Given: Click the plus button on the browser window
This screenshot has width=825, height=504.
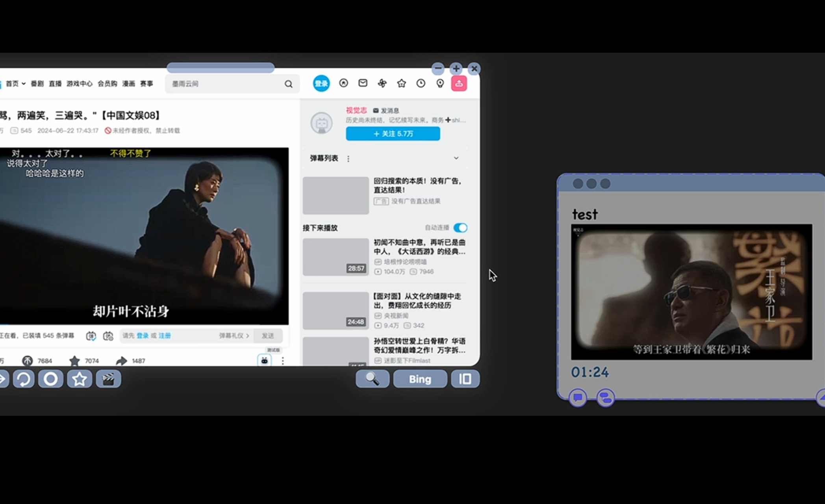Looking at the screenshot, I should (456, 69).
